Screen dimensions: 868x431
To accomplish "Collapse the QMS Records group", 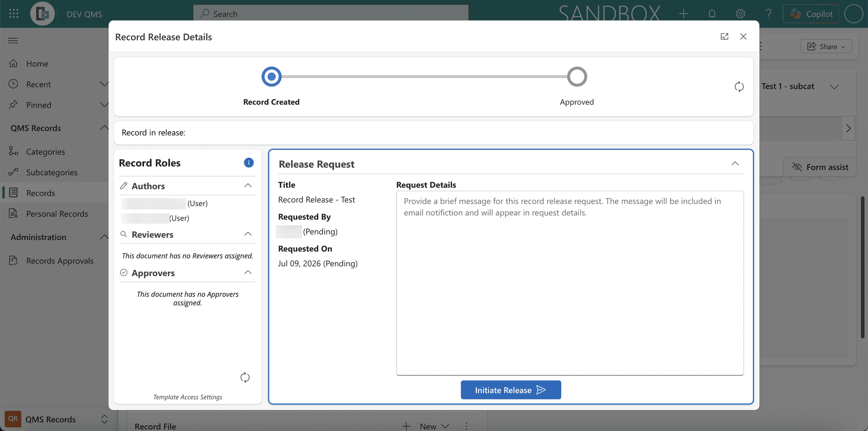I will point(103,128).
